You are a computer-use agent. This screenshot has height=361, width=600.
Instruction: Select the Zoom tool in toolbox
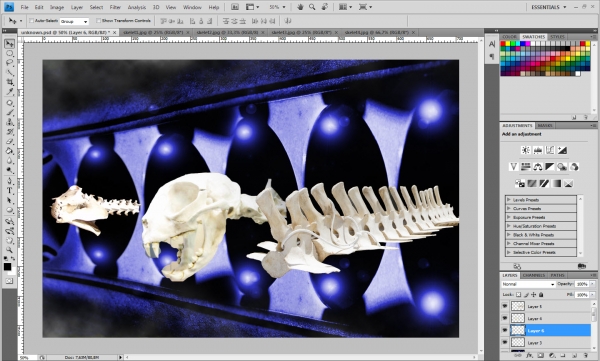point(10,250)
